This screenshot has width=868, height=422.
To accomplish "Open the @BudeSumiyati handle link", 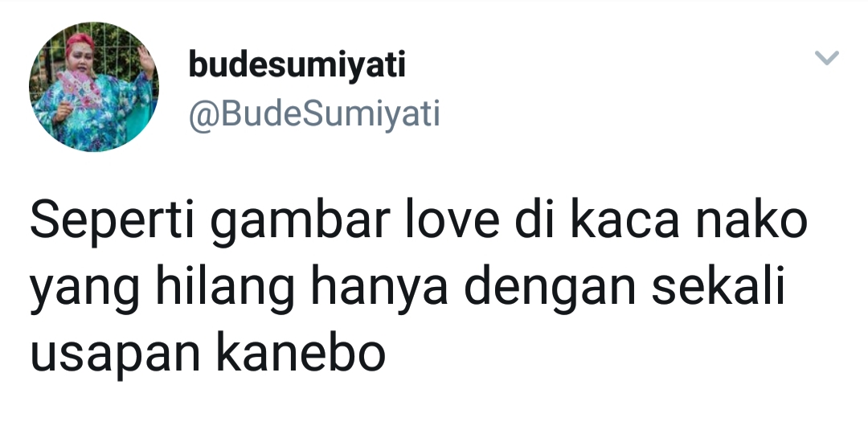I will 314,115.
